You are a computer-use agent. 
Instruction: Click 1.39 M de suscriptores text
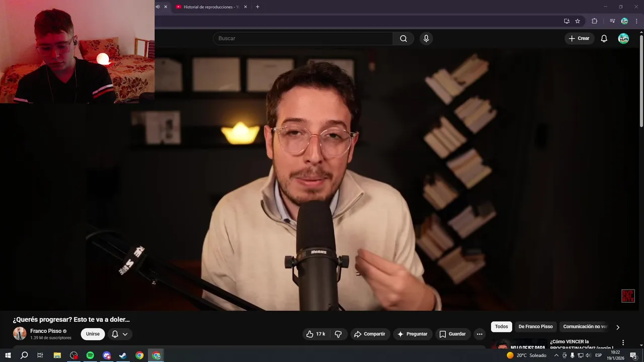(51, 338)
